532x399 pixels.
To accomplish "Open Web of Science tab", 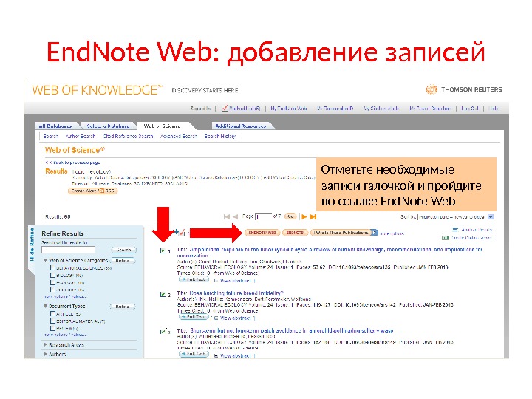I will (x=162, y=126).
